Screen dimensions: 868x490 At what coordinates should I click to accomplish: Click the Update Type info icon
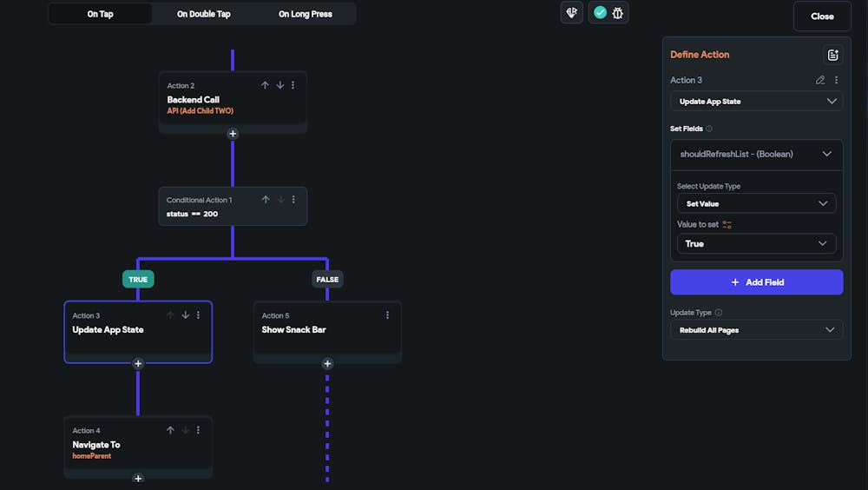coord(718,313)
